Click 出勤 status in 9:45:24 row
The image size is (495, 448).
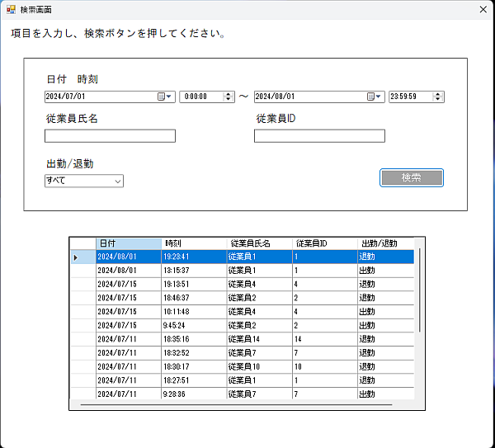[x=386, y=326]
